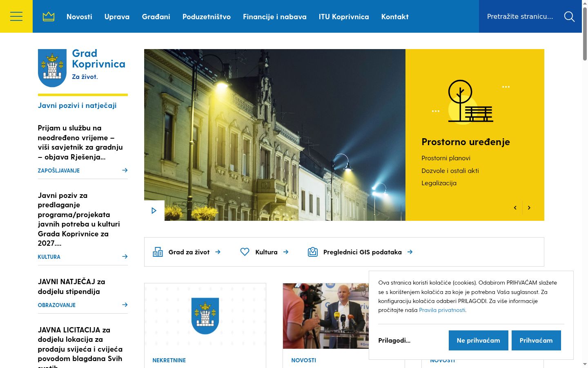Open Javni pozivi i natječaji link
Viewport: 588px width, 368px height.
pyautogui.click(x=77, y=105)
